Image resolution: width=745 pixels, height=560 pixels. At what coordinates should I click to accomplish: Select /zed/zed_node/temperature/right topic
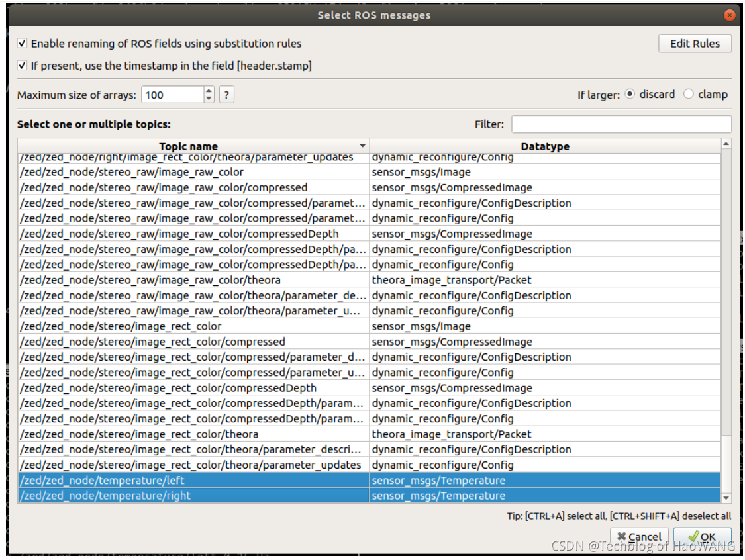pos(193,496)
